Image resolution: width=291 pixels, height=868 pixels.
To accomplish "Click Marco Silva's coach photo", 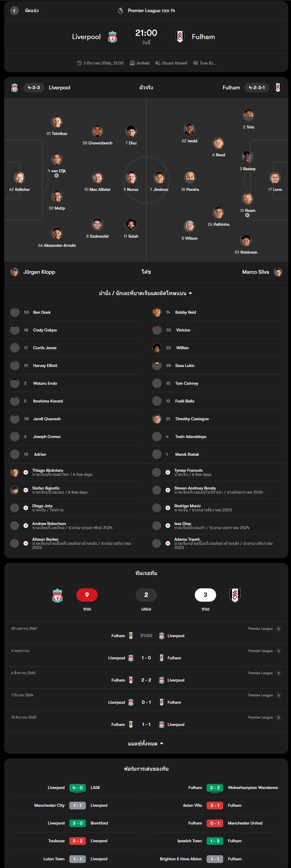I will pos(278,272).
